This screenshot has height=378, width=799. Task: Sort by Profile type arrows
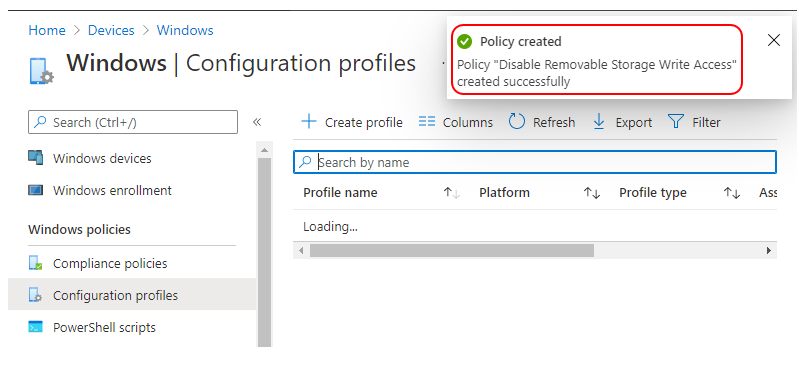pos(732,193)
